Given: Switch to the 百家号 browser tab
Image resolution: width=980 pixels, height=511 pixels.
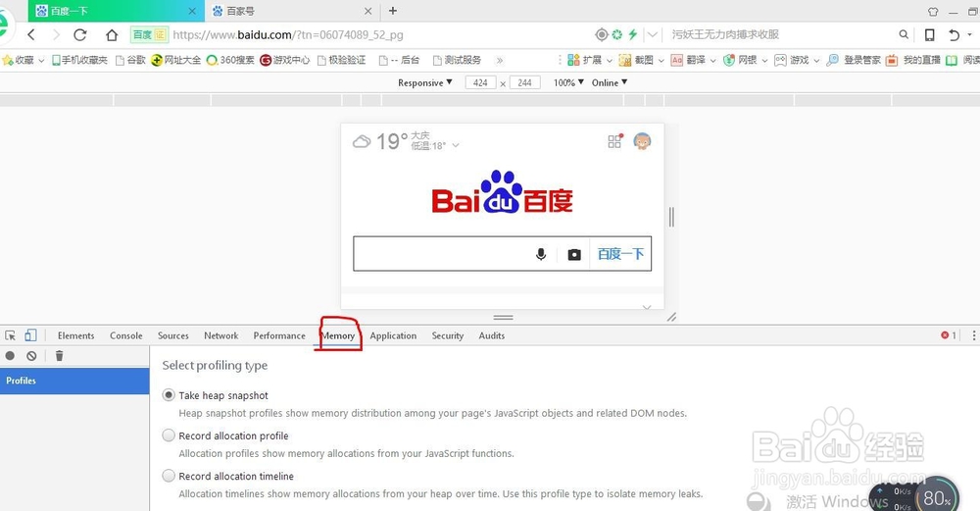Looking at the screenshot, I should click(291, 11).
